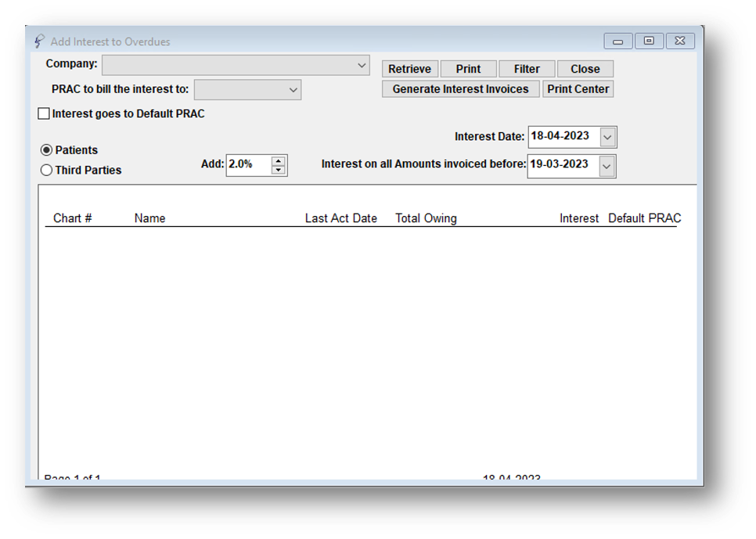Click the Close button beside Filter

pos(585,69)
